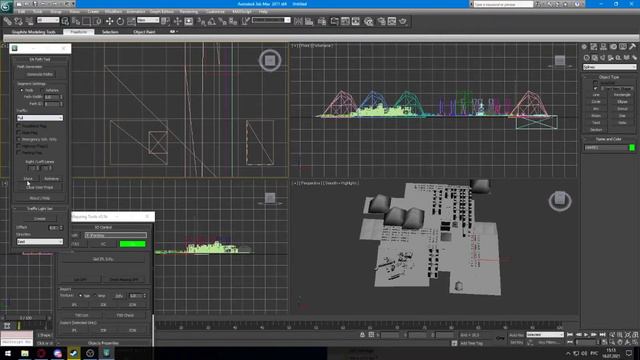Viewport: 640px width, 360px height.
Task: Click the perspective viewport ViewCube
Action: point(560,200)
